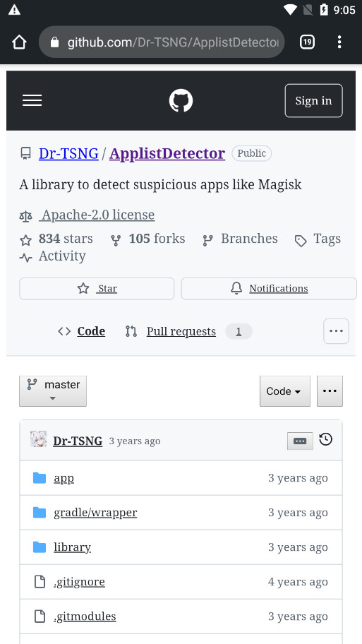Tap the padlock site security icon

[x=54, y=42]
